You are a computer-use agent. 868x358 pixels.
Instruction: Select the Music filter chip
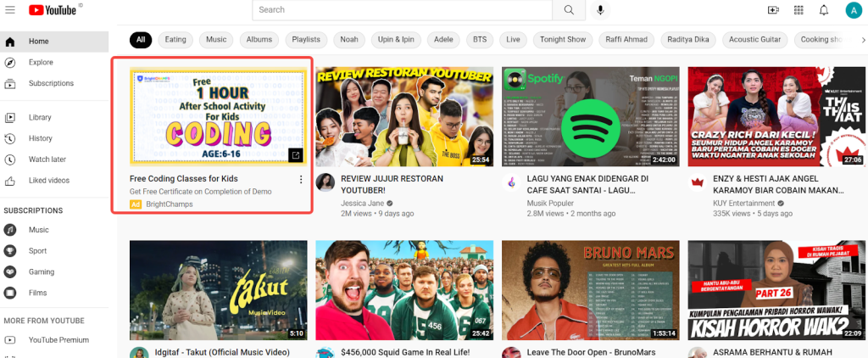pos(216,40)
